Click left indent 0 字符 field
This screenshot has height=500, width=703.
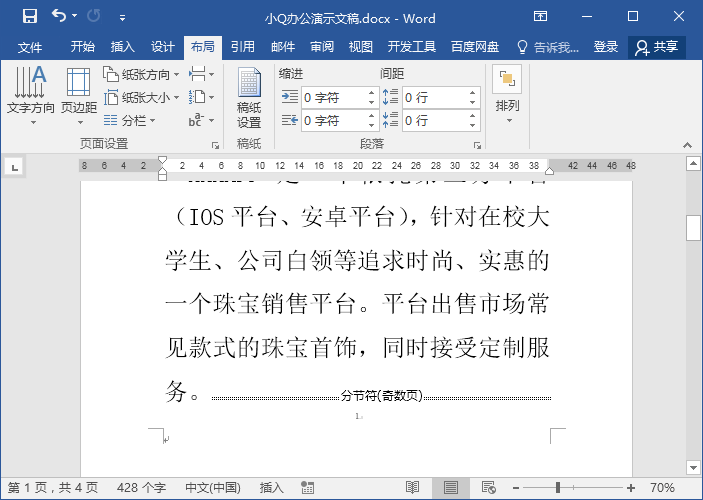[334, 97]
